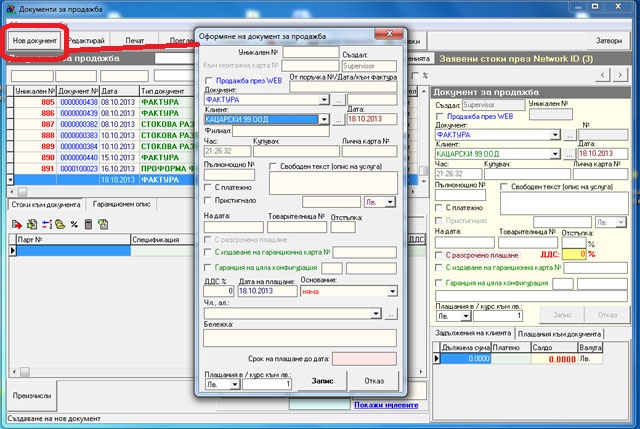Switch to the Гаранционен опис tab
The image size is (640, 429).
(x=122, y=204)
